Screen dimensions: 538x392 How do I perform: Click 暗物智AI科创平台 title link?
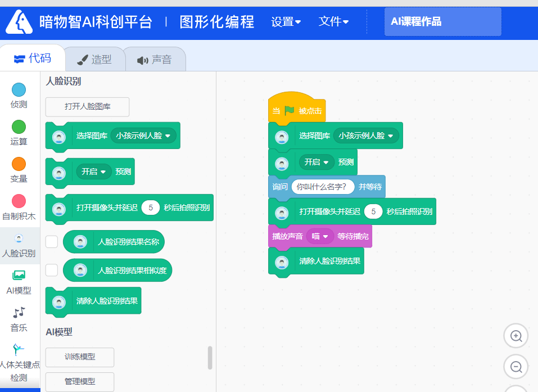(x=96, y=22)
